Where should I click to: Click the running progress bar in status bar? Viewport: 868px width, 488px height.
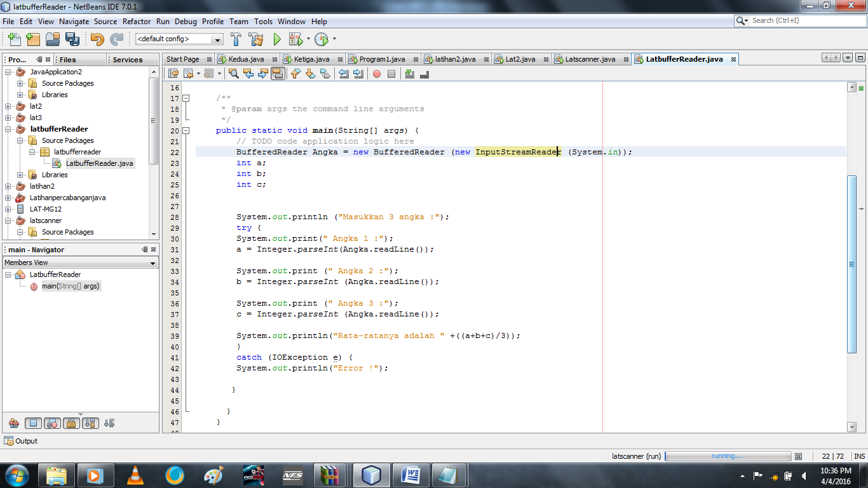[728, 456]
